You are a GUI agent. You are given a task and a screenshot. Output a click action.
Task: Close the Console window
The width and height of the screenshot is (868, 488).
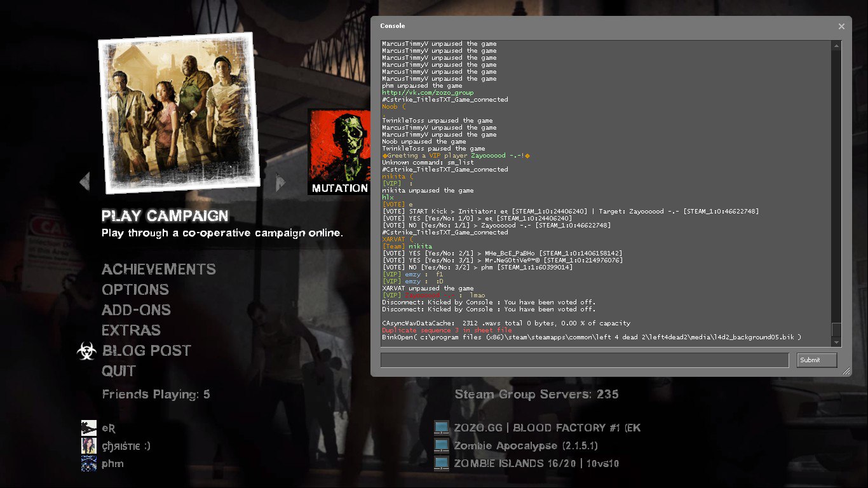841,26
